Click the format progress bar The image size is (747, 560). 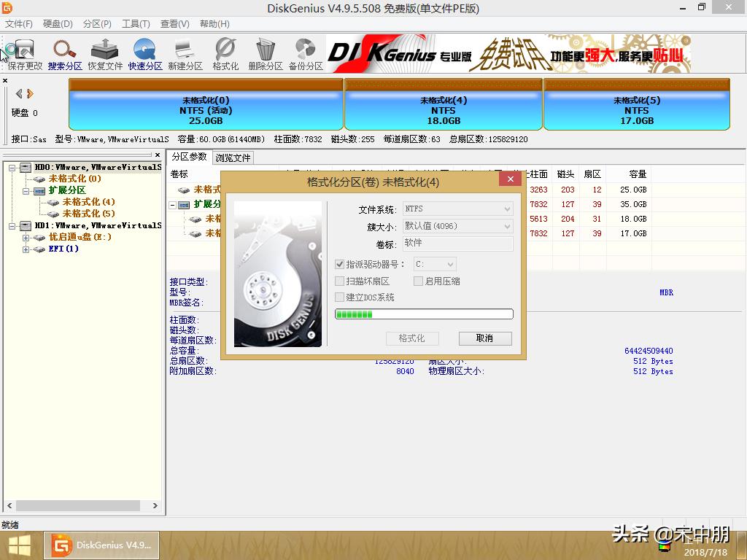pos(423,314)
